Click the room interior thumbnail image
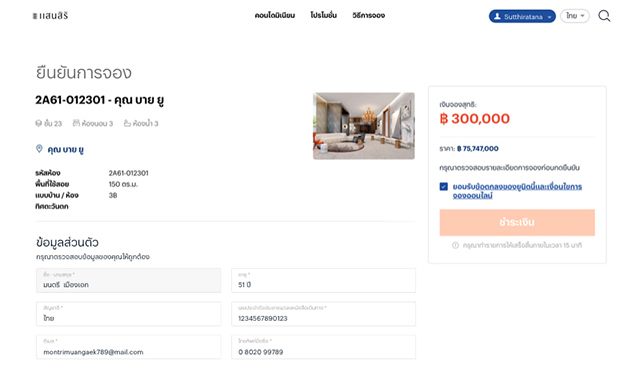Viewport: 640px width, 368px height. pyautogui.click(x=364, y=126)
